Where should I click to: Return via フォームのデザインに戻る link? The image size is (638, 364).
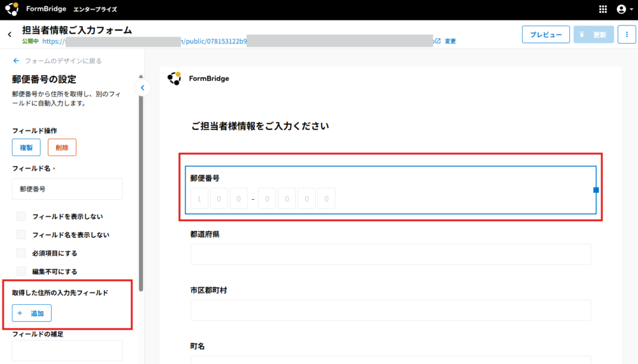(57, 61)
